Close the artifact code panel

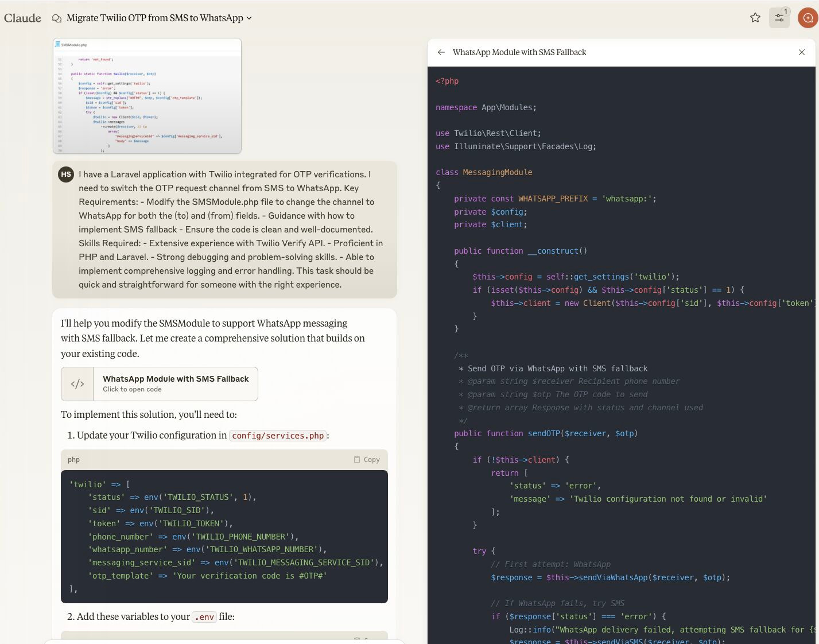(802, 52)
